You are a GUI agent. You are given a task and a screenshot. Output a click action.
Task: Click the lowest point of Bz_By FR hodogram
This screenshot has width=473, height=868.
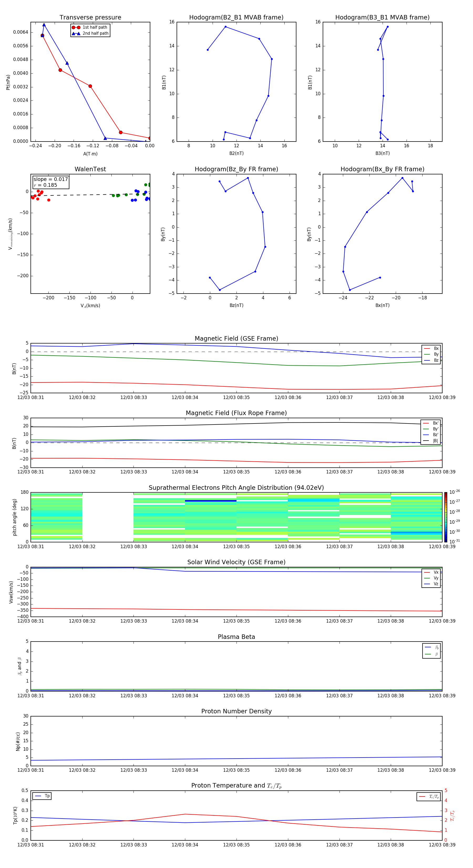[x=220, y=290]
